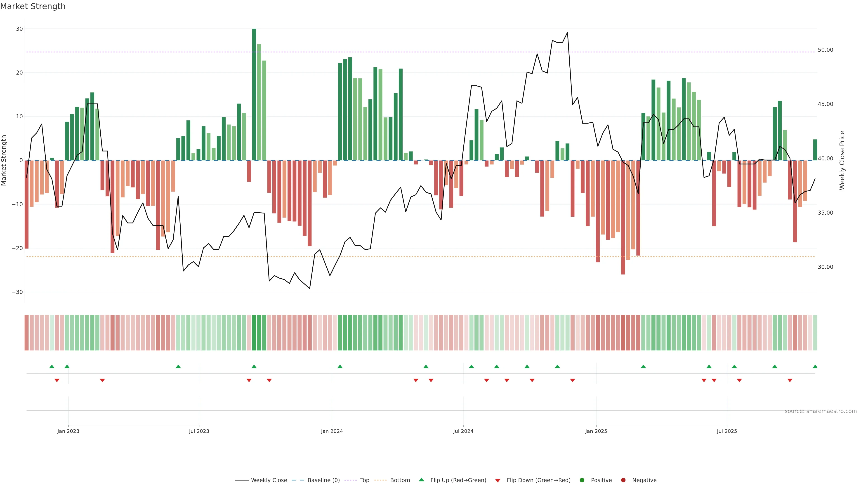Click the source: sharemaestro.com text
The image size is (868, 488).
pyautogui.click(x=821, y=411)
